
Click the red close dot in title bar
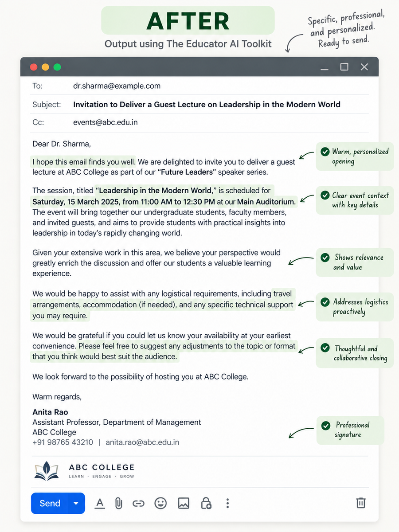[33, 67]
